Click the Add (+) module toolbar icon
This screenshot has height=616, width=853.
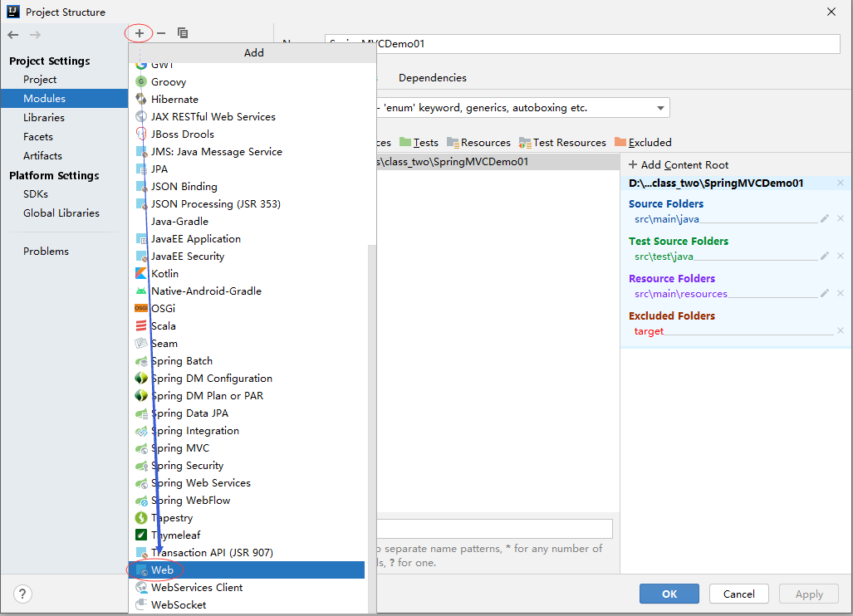140,33
